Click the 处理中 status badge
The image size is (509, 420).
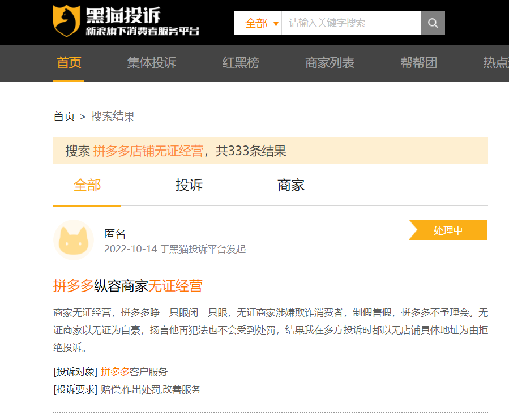[448, 230]
